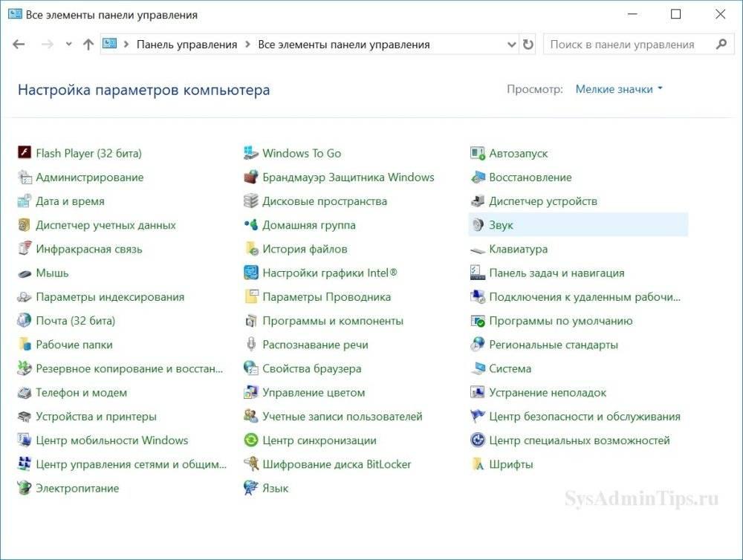Image resolution: width=743 pixels, height=560 pixels.
Task: Click the control panel icon in address bar
Action: point(109,44)
